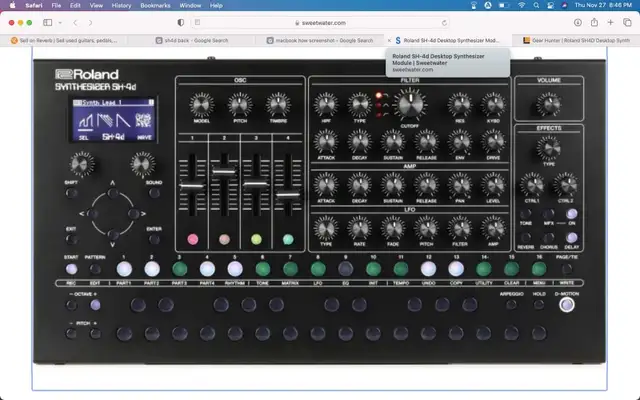The width and height of the screenshot is (640, 400).
Task: Open the Share button in Safari toolbar
Action: (594, 22)
